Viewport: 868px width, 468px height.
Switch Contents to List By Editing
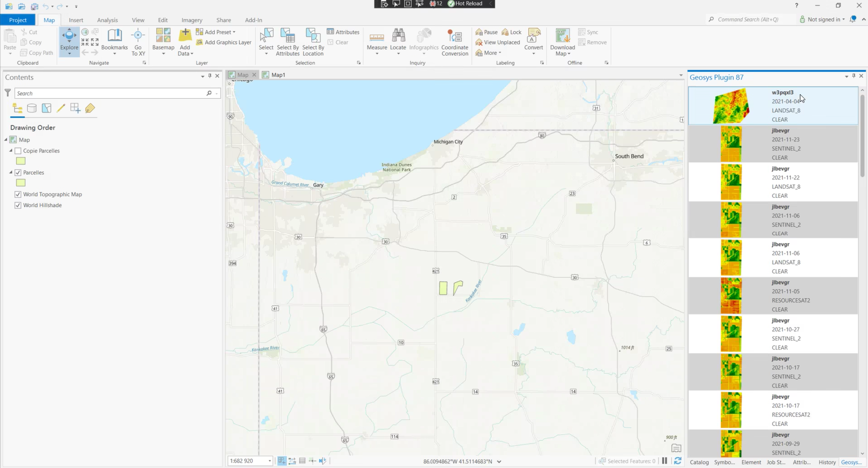click(61, 108)
